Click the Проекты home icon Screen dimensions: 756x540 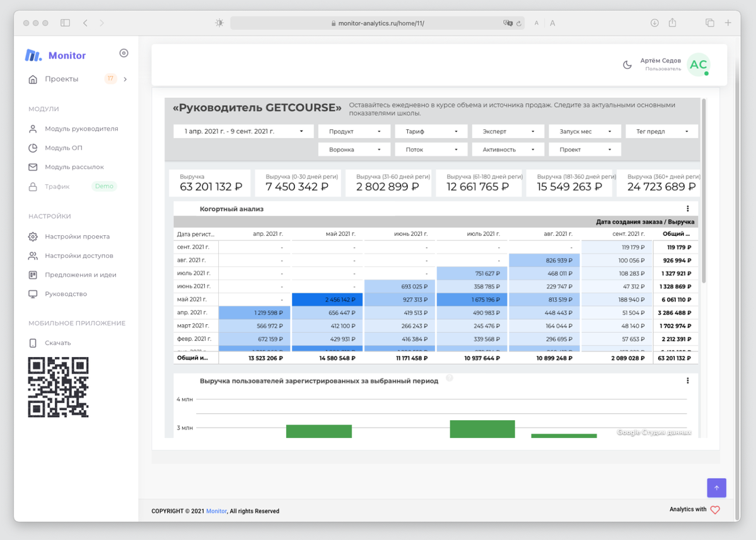coord(33,79)
